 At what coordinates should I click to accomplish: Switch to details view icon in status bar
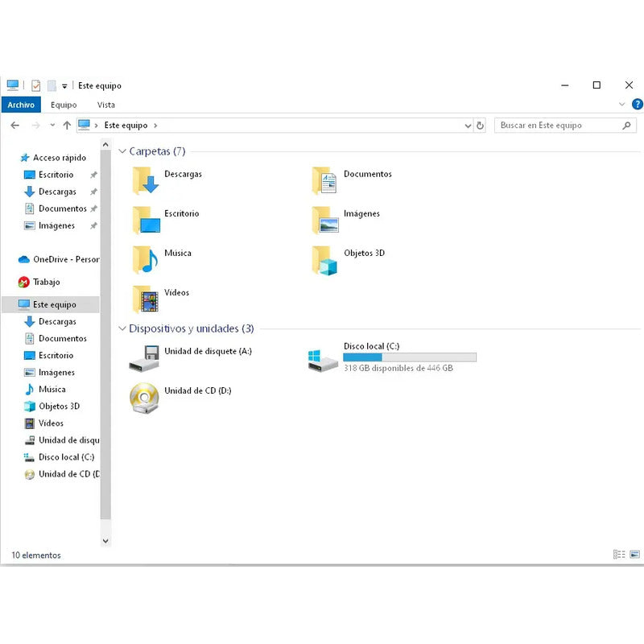coord(619,555)
